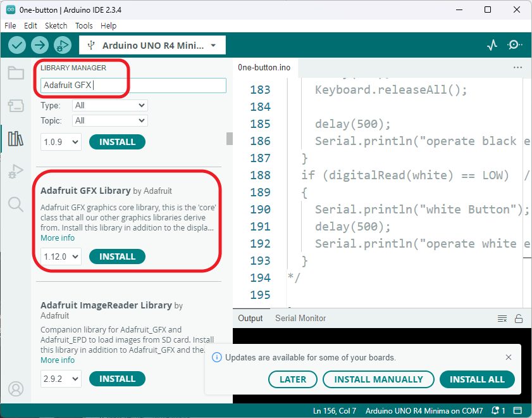Click LATER on the updates notification

click(x=293, y=379)
